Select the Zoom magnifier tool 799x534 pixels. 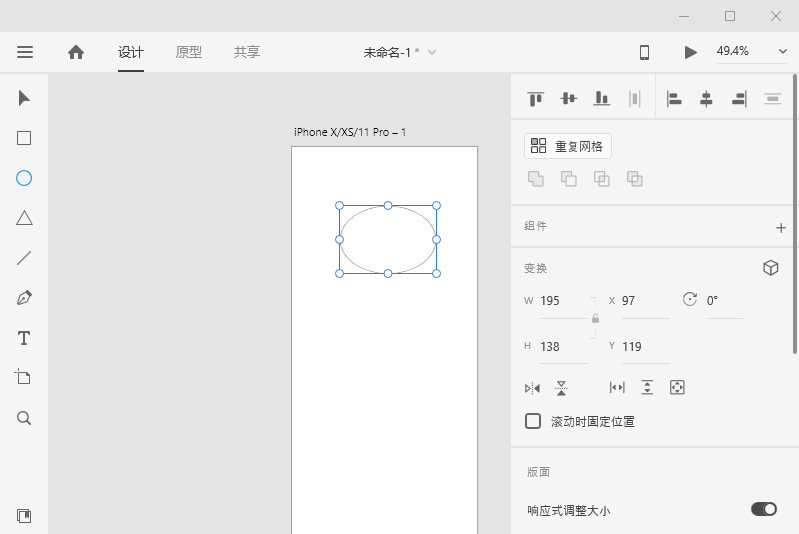point(24,418)
